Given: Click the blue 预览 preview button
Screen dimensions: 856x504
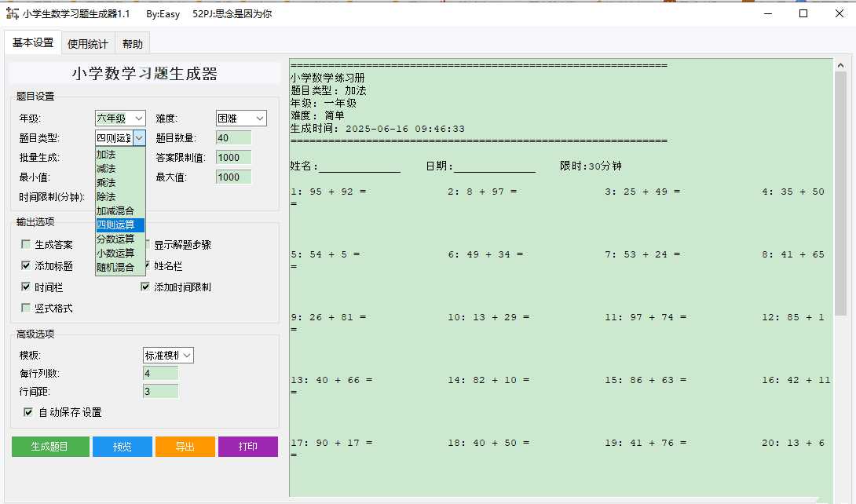Looking at the screenshot, I should 122,446.
